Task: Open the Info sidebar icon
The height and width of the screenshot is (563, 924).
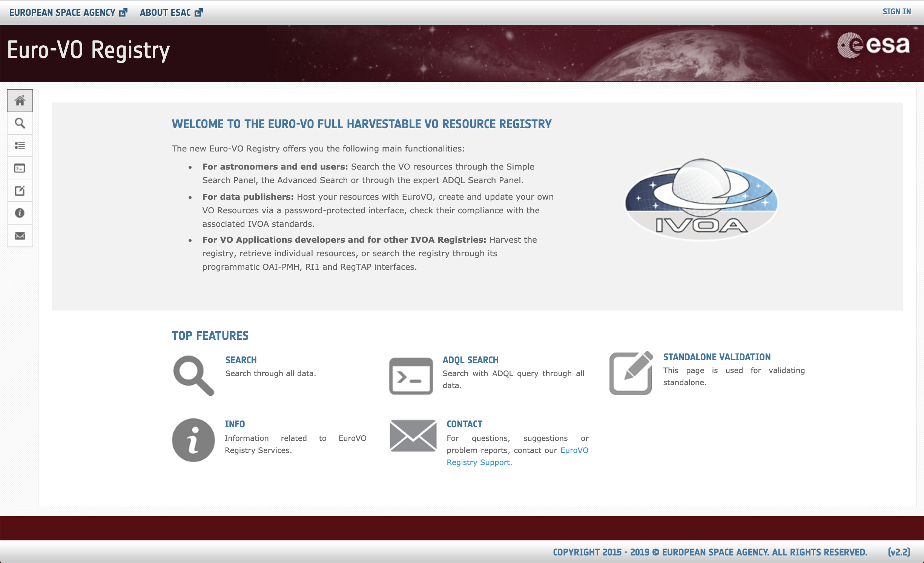Action: tap(20, 213)
